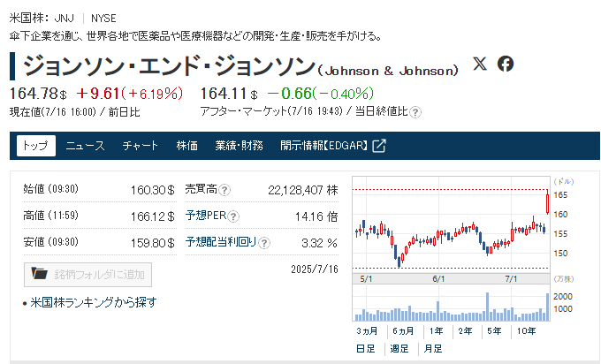Viewport: 601px width, 364px height.
Task: Show the 10年 chart range
Action: (x=526, y=331)
